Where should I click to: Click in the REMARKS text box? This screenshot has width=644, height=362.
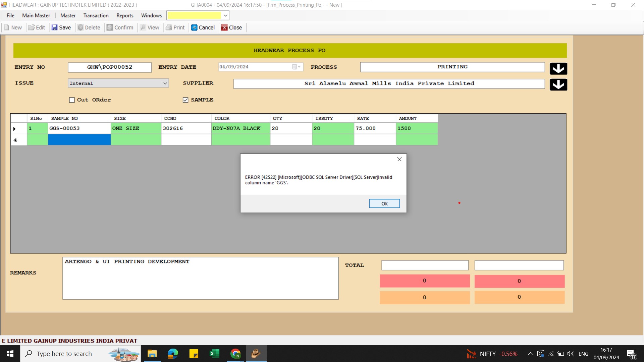pos(200,278)
